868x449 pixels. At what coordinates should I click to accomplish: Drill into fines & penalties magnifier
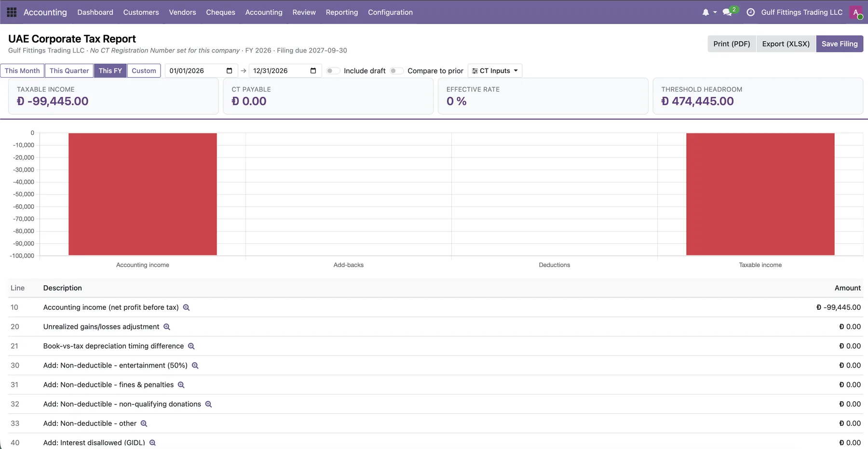(181, 385)
